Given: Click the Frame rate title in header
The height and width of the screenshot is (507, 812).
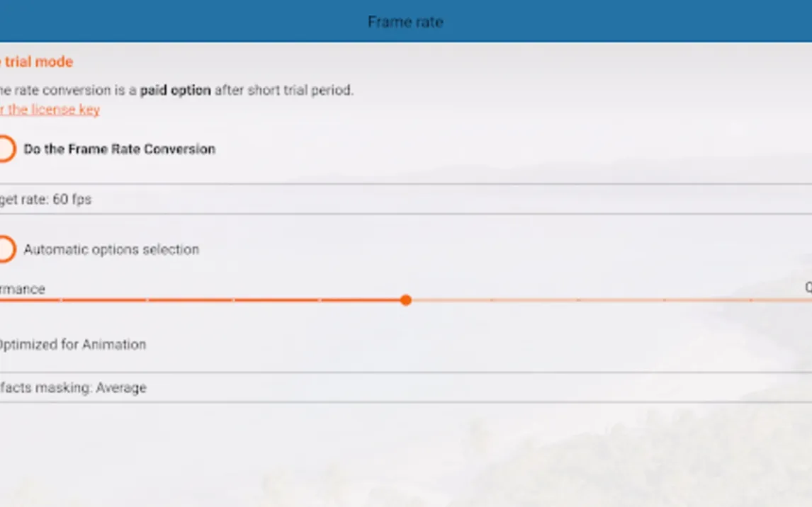Looking at the screenshot, I should 405,22.
